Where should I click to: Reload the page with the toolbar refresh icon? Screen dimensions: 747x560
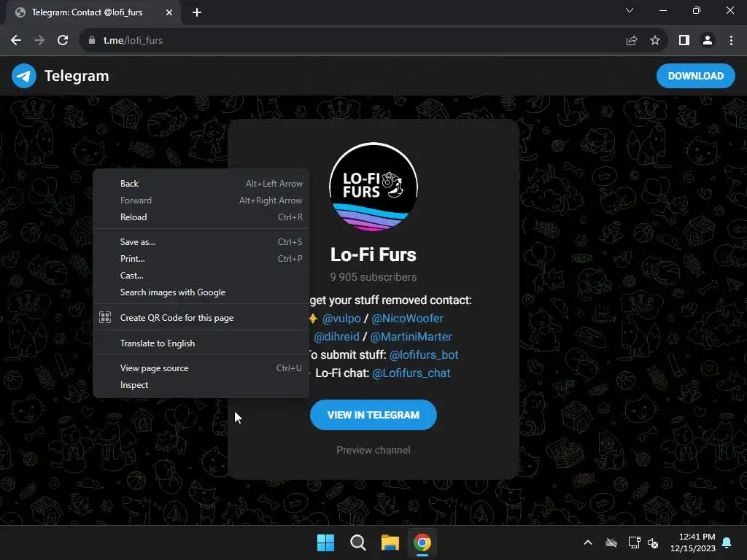point(63,41)
